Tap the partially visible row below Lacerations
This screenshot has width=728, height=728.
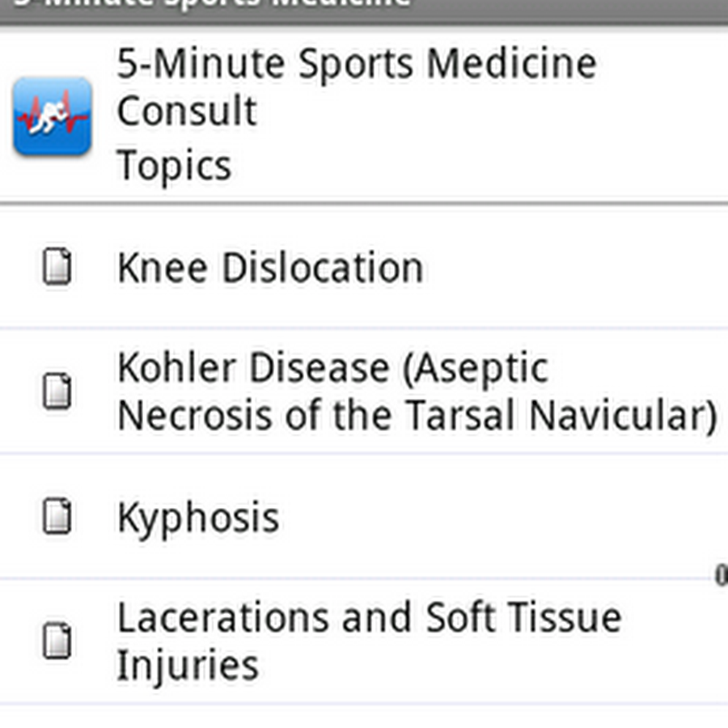[x=364, y=717]
